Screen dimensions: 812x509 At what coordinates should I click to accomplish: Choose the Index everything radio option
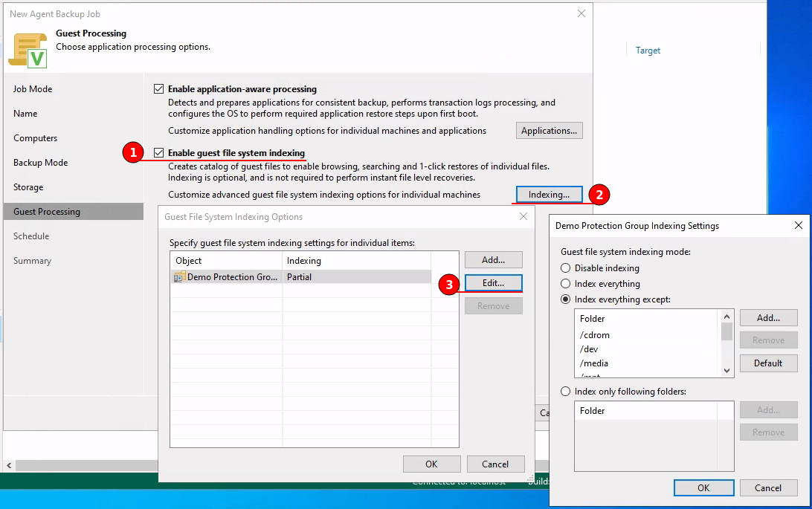point(567,284)
